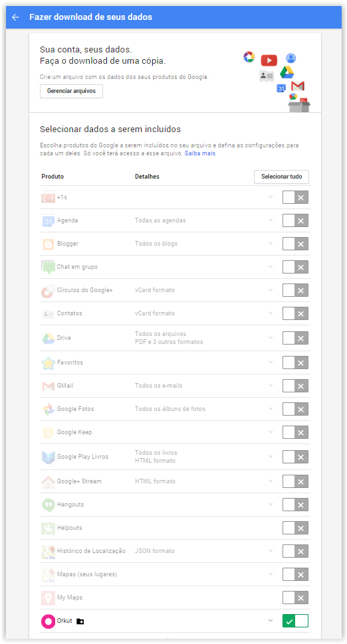Click the Gmail envelope icon in the list
The height and width of the screenshot is (644, 347).
(48, 386)
